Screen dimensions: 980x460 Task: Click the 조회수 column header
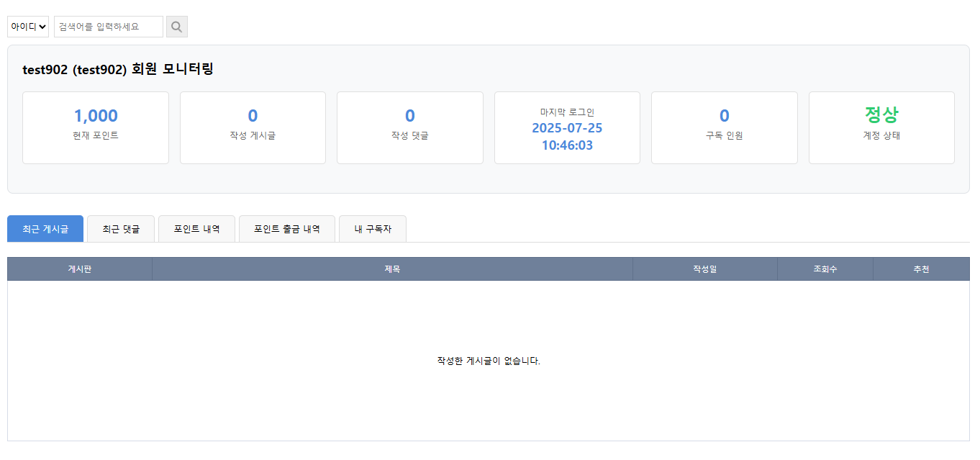[825, 269]
